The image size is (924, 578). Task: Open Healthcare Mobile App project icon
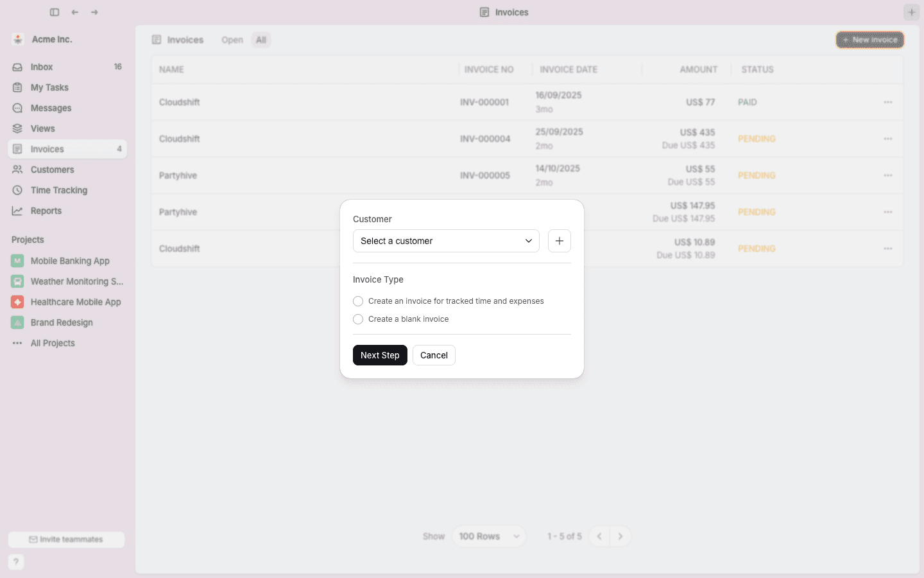17,302
